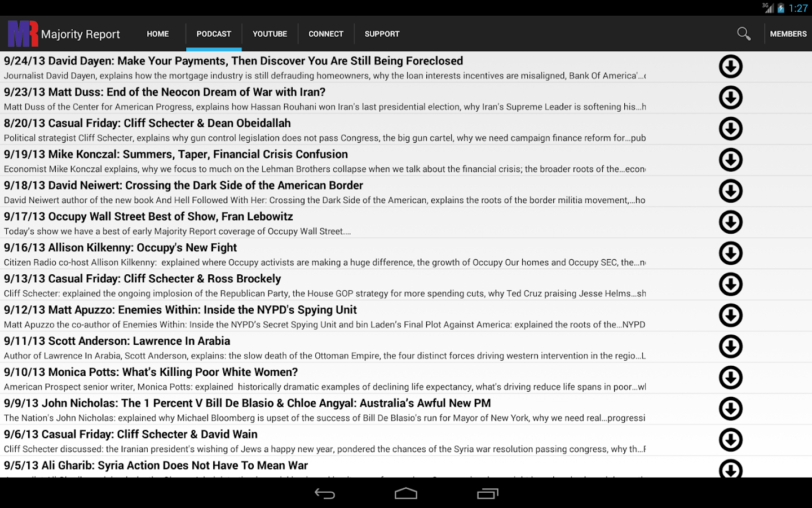
Task: Open the Android recent apps button
Action: click(x=487, y=493)
